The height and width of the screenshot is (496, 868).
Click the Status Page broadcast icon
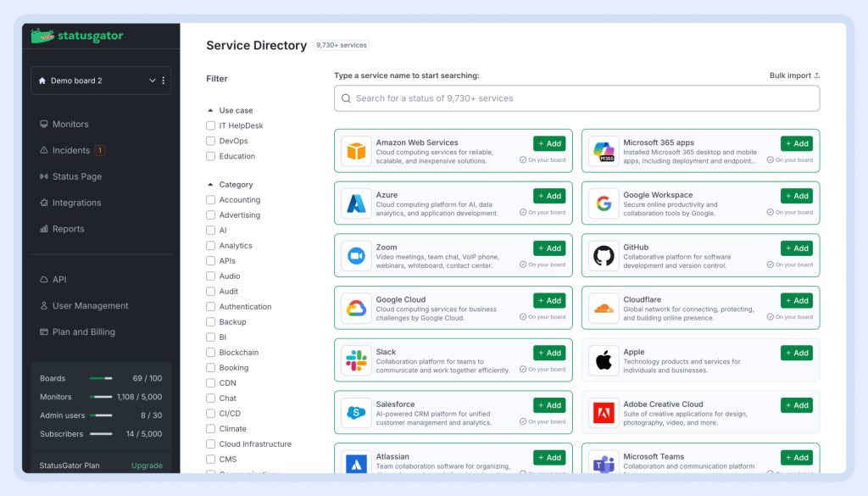[44, 176]
